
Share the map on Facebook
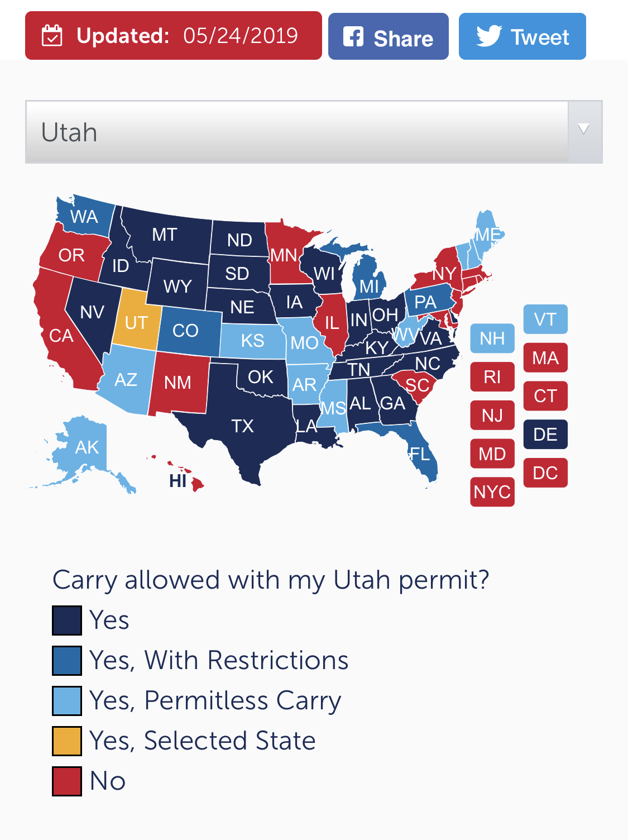[x=389, y=36]
